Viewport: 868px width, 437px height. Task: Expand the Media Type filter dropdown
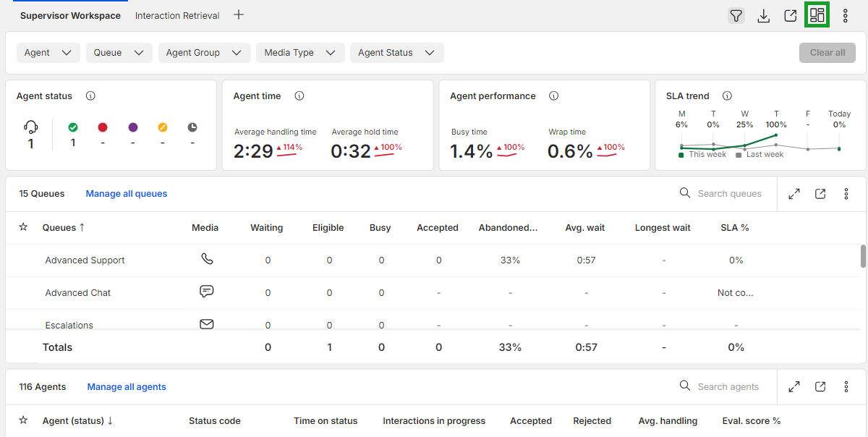click(299, 53)
